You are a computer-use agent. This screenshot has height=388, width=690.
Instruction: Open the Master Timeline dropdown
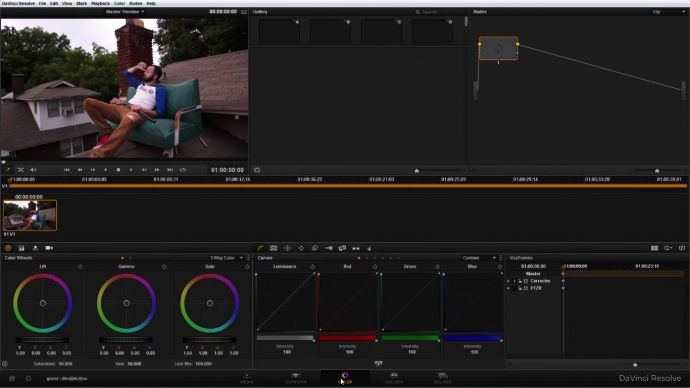125,12
